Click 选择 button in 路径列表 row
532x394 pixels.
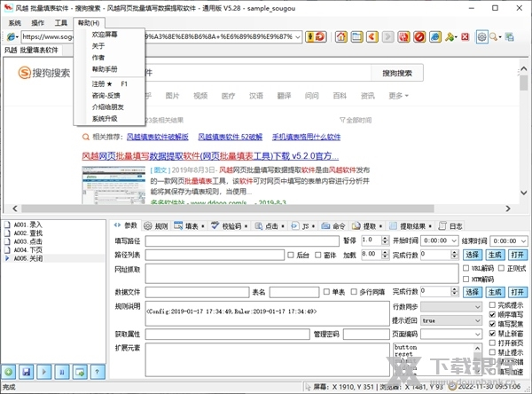point(473,255)
